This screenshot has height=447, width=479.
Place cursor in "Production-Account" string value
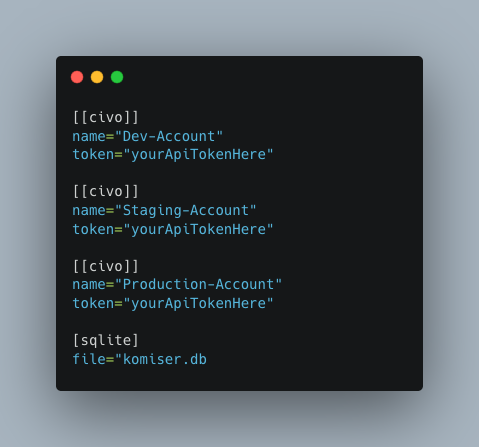[x=198, y=284]
